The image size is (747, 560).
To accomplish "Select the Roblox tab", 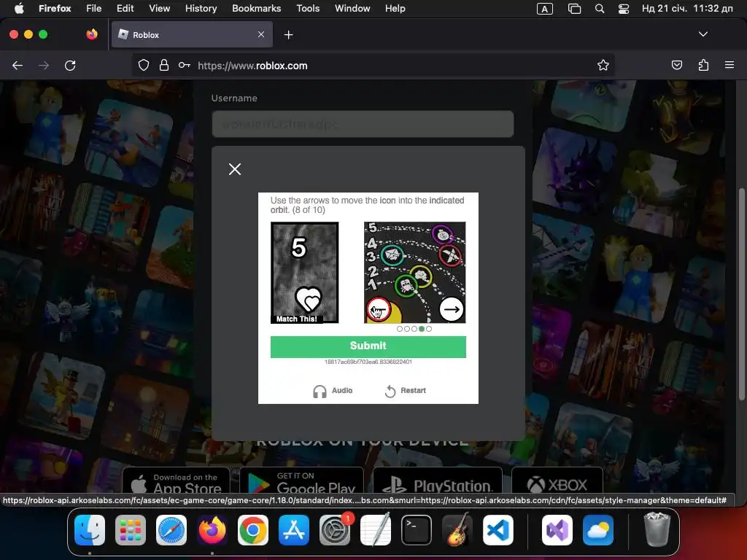I will click(x=192, y=34).
